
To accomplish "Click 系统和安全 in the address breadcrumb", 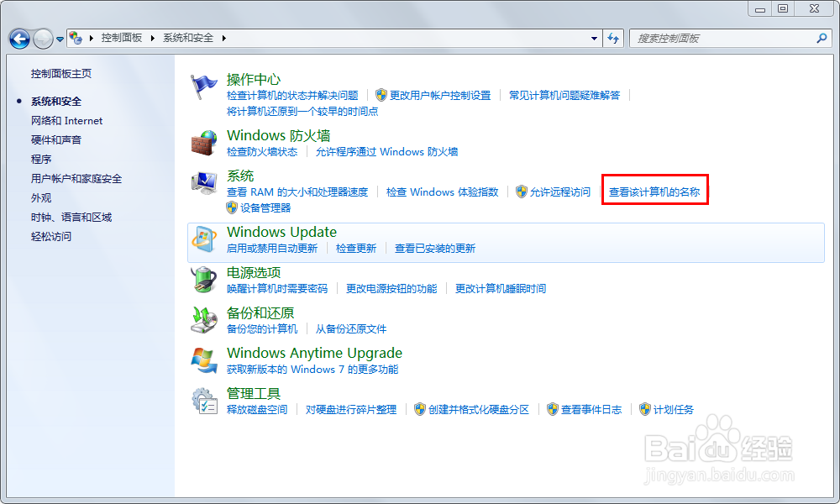I will click(188, 38).
